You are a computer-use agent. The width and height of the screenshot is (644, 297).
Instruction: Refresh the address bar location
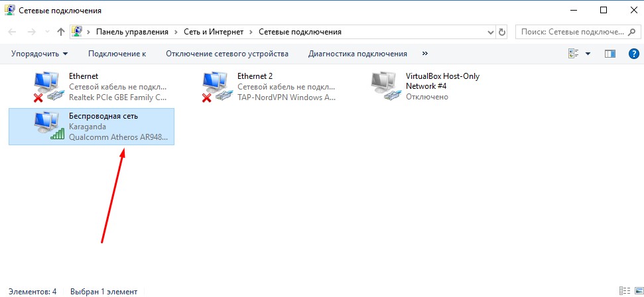tap(501, 32)
